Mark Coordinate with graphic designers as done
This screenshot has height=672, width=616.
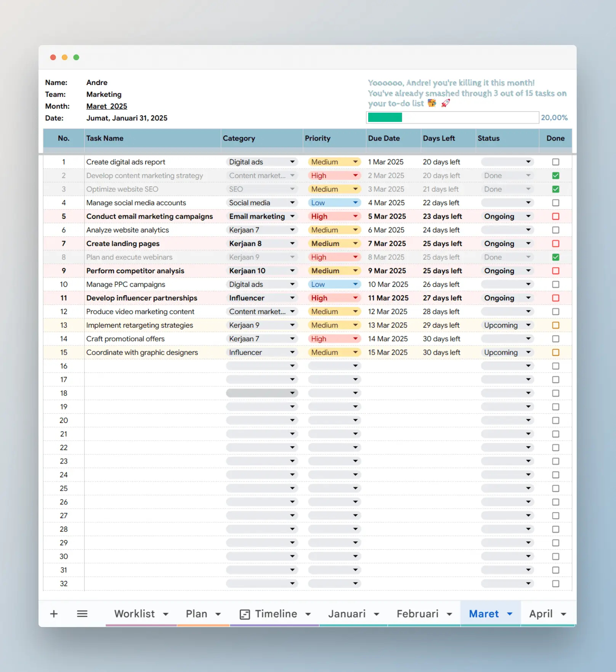(x=556, y=352)
